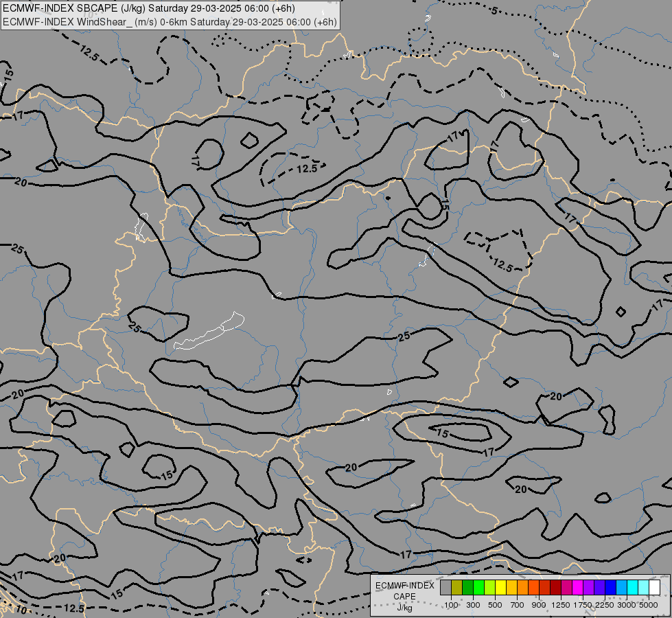Select the 900 legend scale value
Screen dimensions: 672x618
(539, 605)
